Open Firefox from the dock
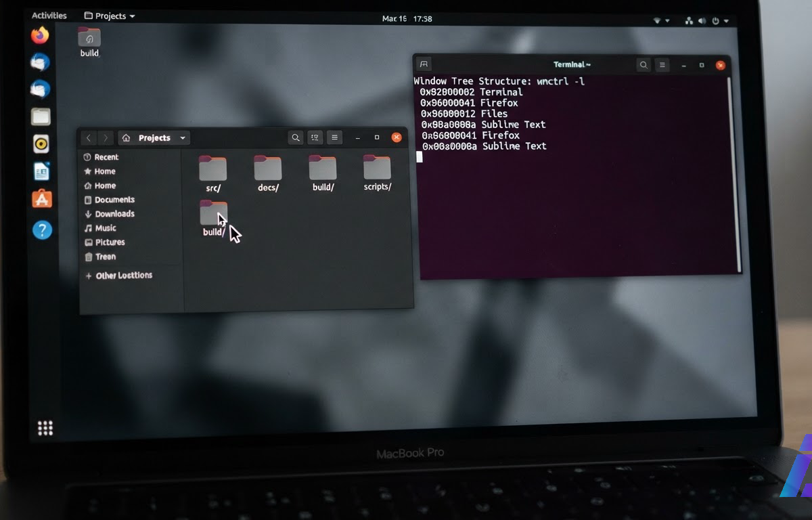Viewport: 812px width, 520px height. [41, 35]
